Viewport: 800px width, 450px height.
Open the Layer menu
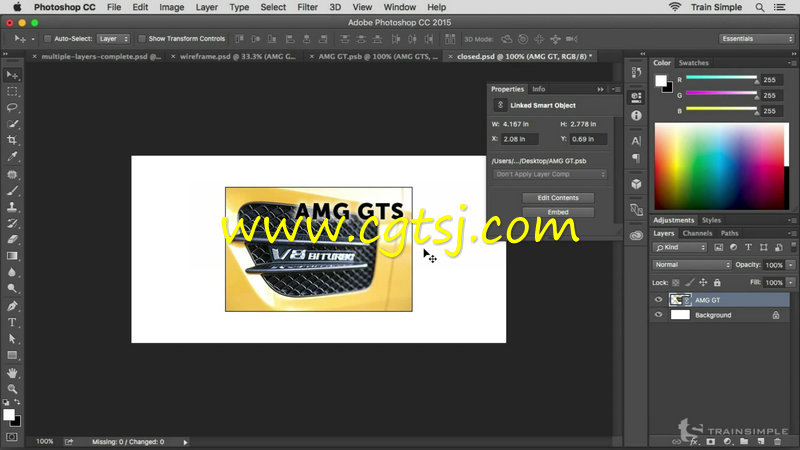pyautogui.click(x=207, y=7)
